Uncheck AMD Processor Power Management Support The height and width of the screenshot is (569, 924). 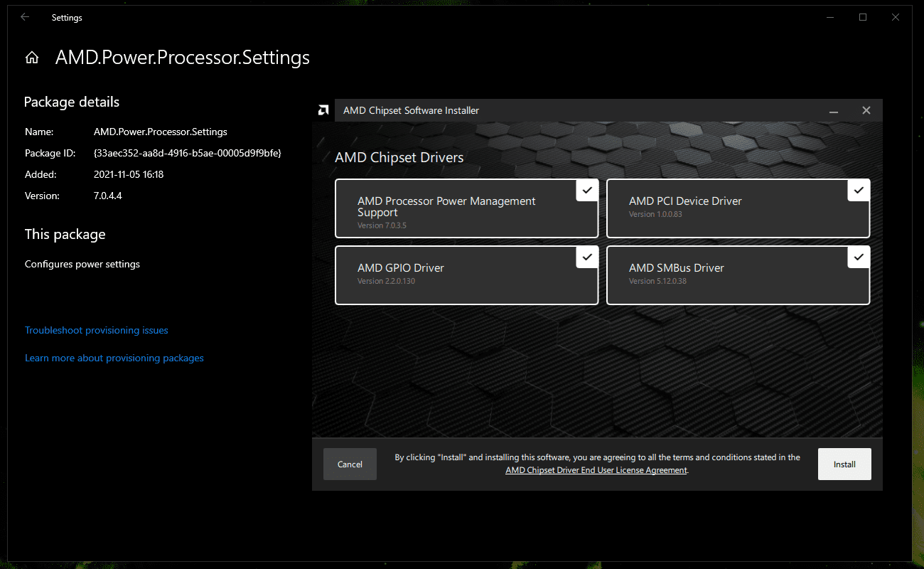pos(587,190)
